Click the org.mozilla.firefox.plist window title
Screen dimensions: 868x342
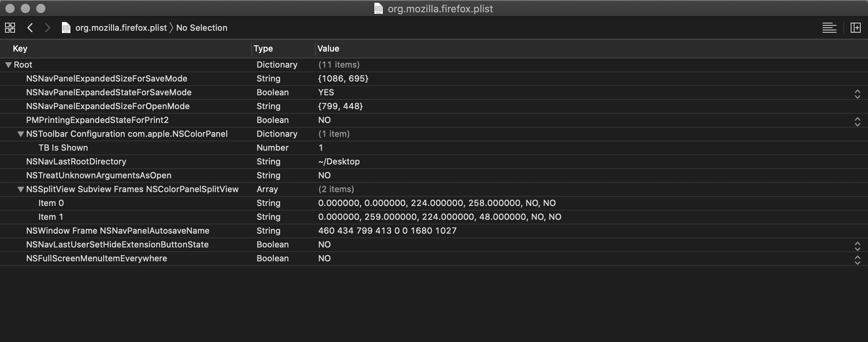coord(440,8)
